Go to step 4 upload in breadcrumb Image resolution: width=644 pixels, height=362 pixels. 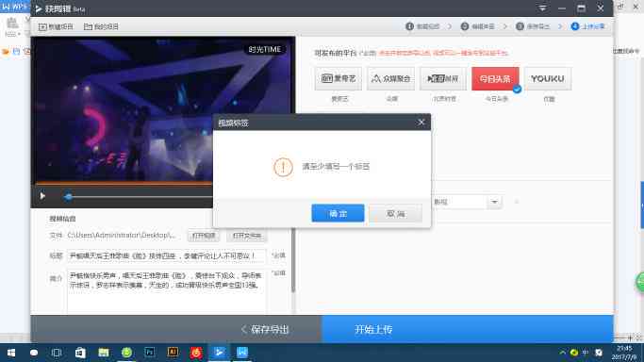[587, 26]
